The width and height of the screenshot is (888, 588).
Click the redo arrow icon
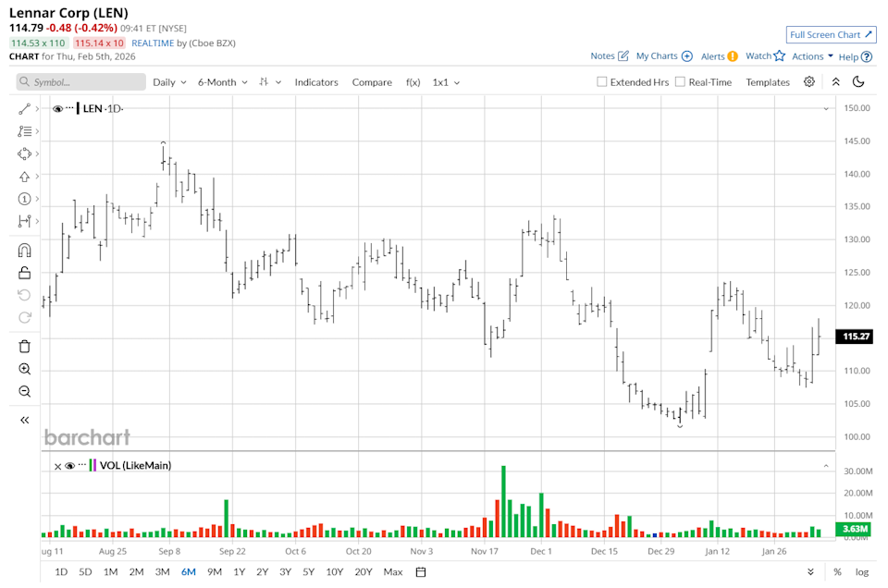pyautogui.click(x=24, y=317)
